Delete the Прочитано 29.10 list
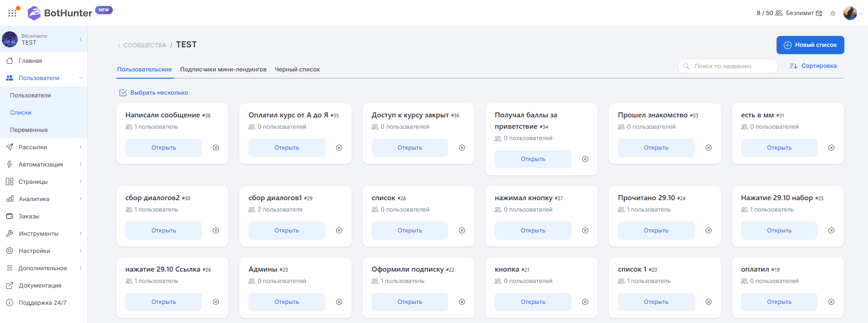The image size is (868, 323). (708, 231)
